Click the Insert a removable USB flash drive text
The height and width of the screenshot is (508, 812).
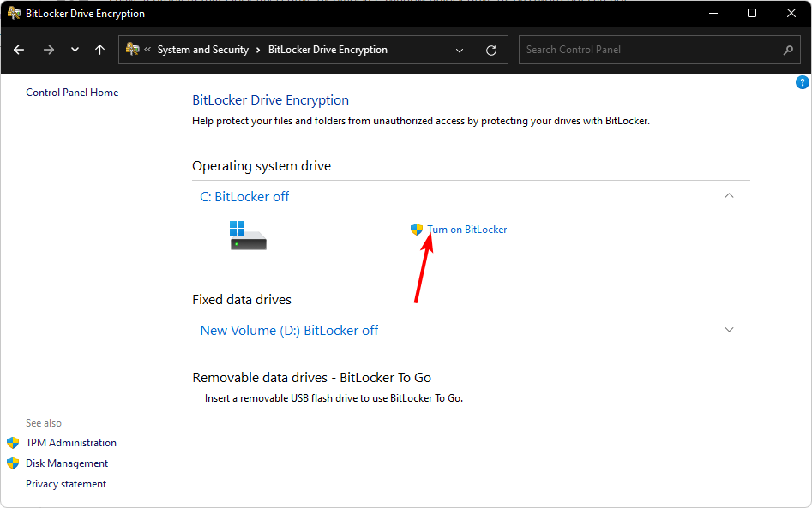[x=334, y=398]
